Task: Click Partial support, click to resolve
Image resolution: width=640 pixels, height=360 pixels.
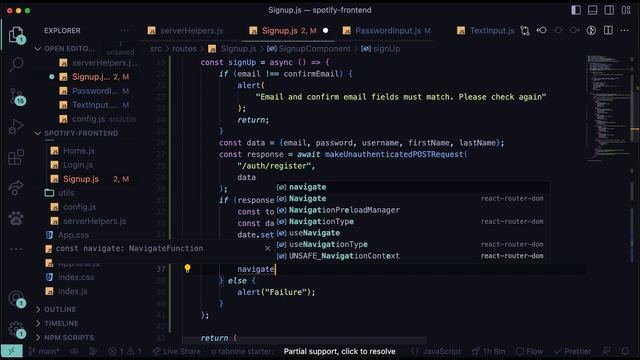Action: [339, 351]
